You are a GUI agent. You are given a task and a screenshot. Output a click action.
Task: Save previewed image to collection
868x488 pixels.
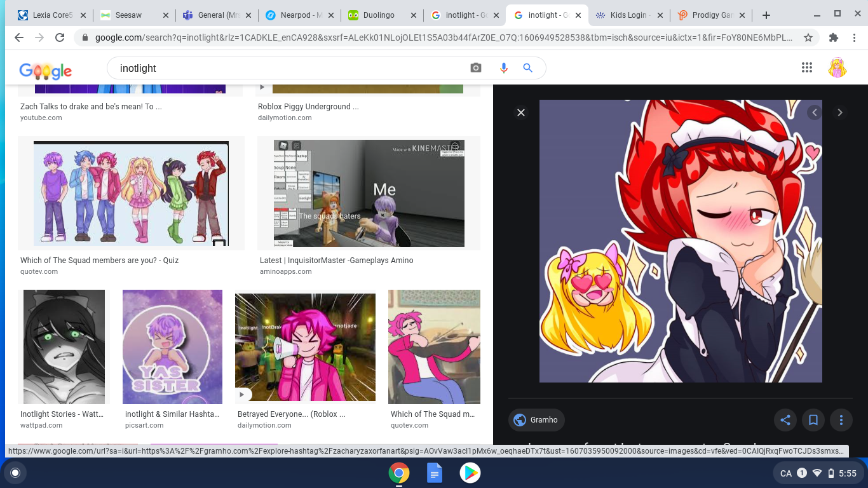pyautogui.click(x=813, y=420)
